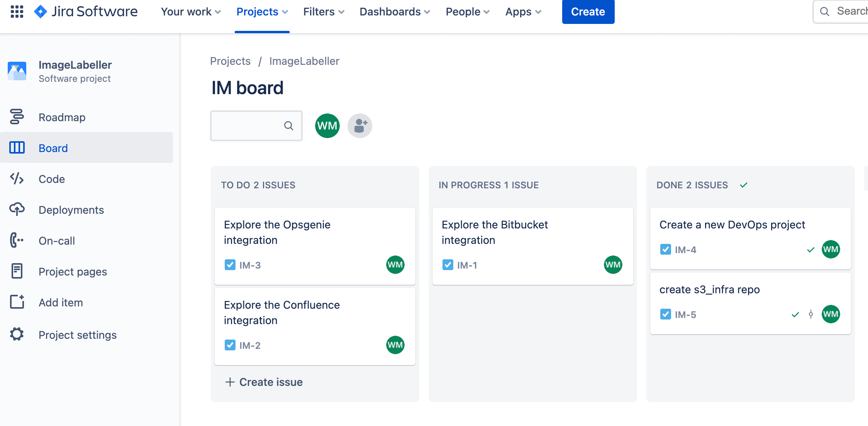Viewport: 868px width, 426px height.
Task: Click Create issue in TO DO column
Action: [x=264, y=382]
